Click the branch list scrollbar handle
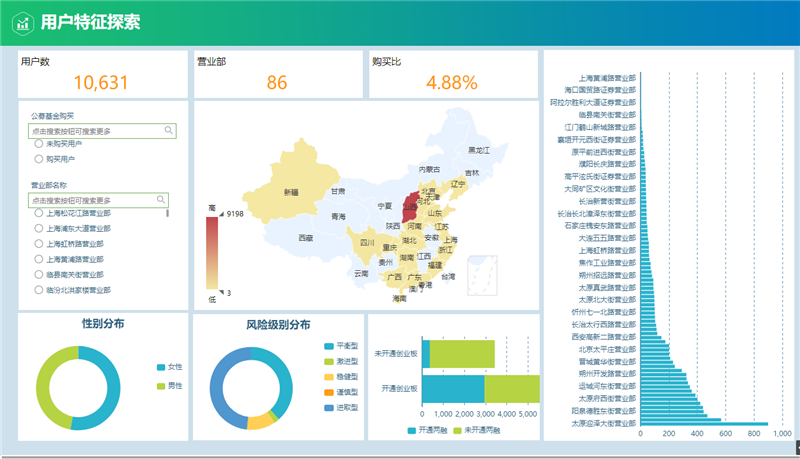 click(x=167, y=213)
